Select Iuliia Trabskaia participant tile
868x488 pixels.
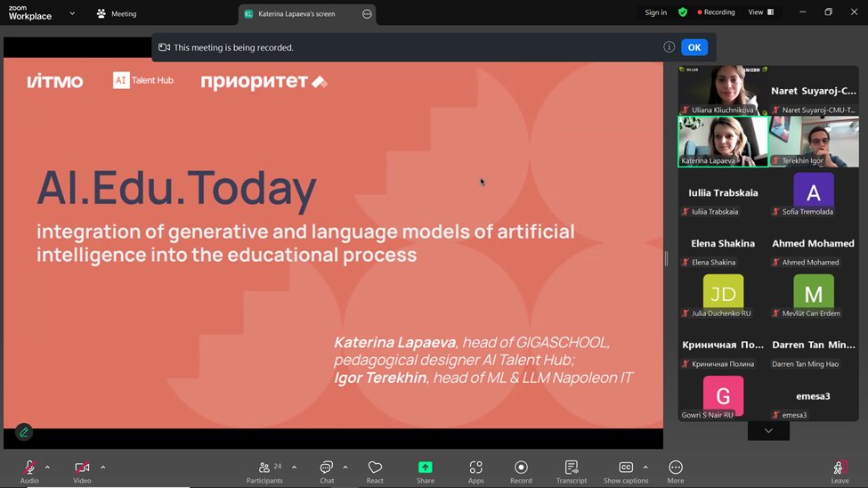point(723,192)
